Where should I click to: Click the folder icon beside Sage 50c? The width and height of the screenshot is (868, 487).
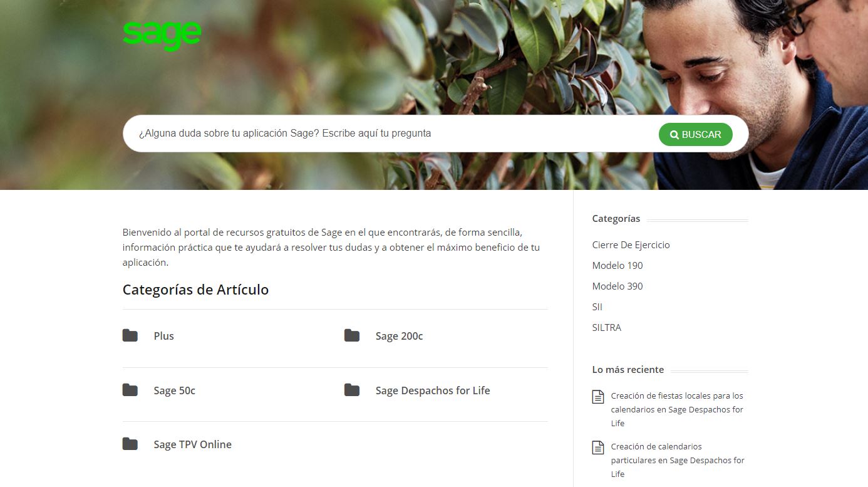pos(130,390)
